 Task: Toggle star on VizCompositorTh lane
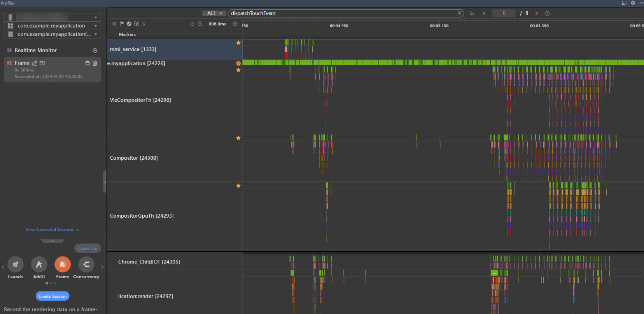click(x=238, y=70)
